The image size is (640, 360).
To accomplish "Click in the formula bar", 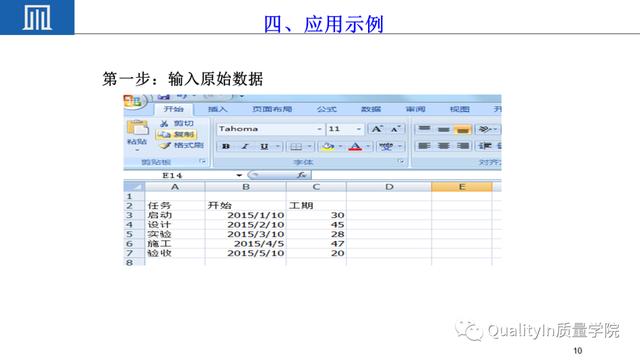I will click(x=406, y=176).
